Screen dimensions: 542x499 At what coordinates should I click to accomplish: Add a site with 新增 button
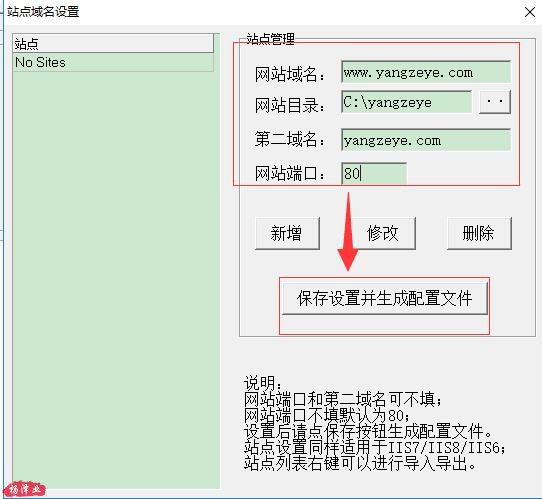coord(287,233)
